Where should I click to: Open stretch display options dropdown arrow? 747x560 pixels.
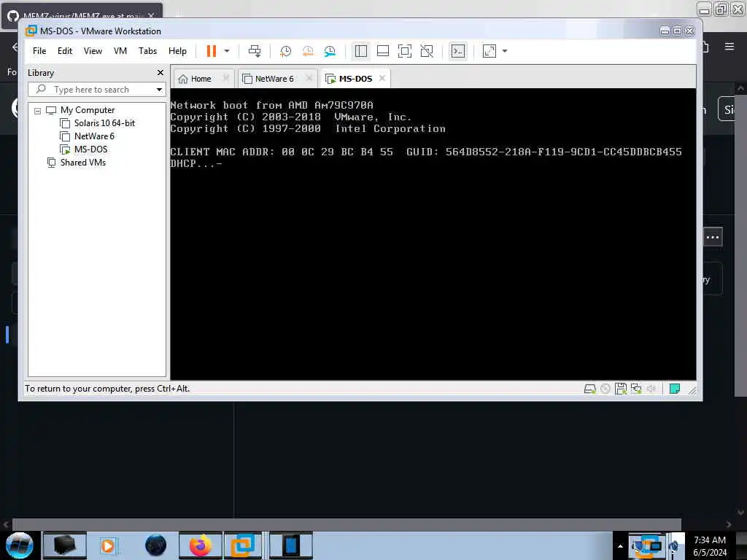(x=505, y=51)
